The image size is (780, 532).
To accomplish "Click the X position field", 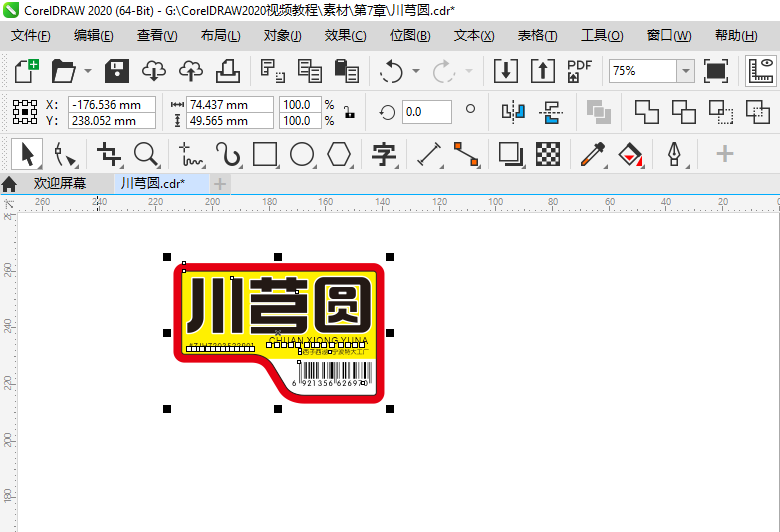I will [x=112, y=105].
